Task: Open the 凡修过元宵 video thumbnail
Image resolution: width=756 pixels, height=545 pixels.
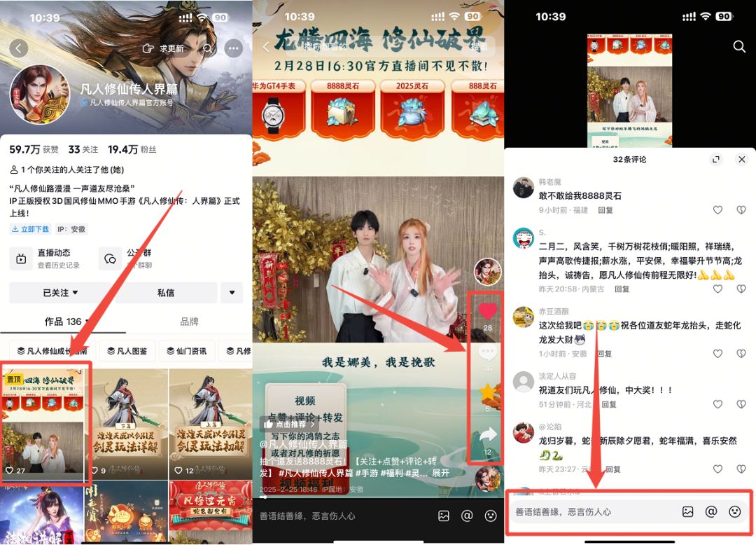Action: pyautogui.click(x=210, y=511)
